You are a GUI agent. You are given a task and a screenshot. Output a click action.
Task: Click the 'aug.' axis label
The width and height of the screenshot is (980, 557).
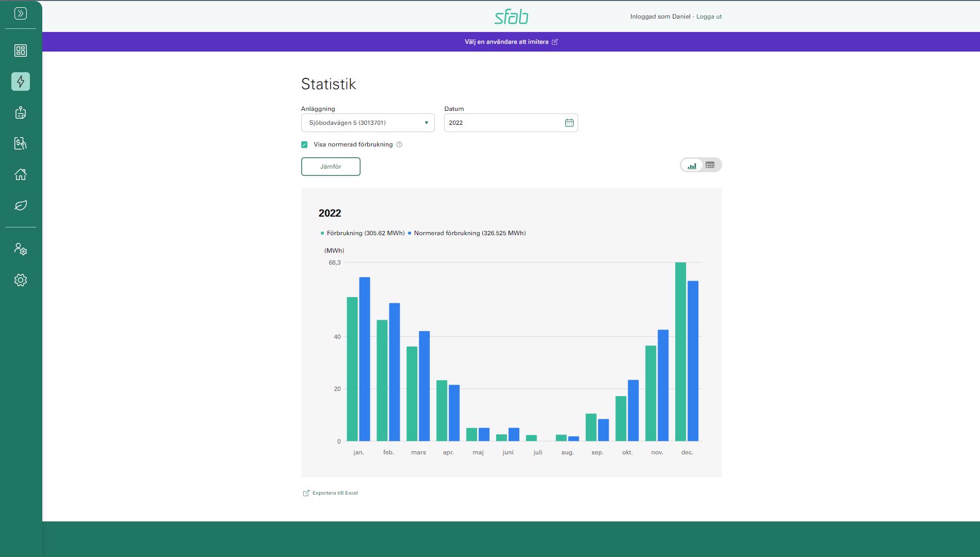tap(567, 452)
